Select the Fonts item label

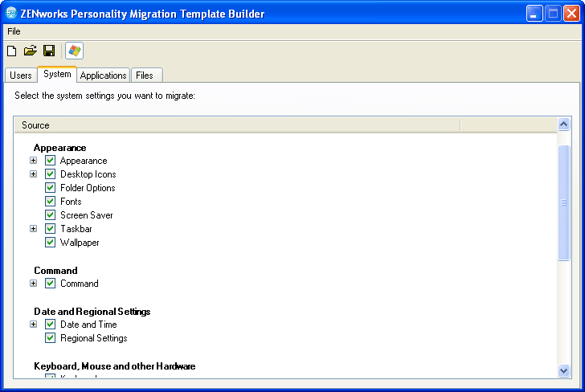71,202
